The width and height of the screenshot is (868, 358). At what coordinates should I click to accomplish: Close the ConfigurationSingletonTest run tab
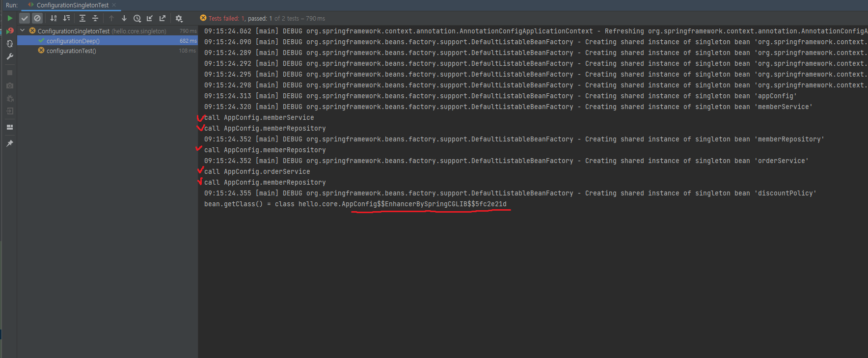[x=114, y=5]
